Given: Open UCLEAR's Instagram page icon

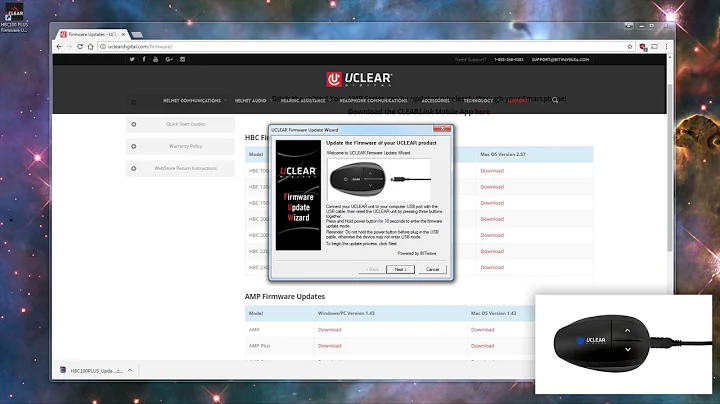Looking at the screenshot, I should (x=182, y=59).
